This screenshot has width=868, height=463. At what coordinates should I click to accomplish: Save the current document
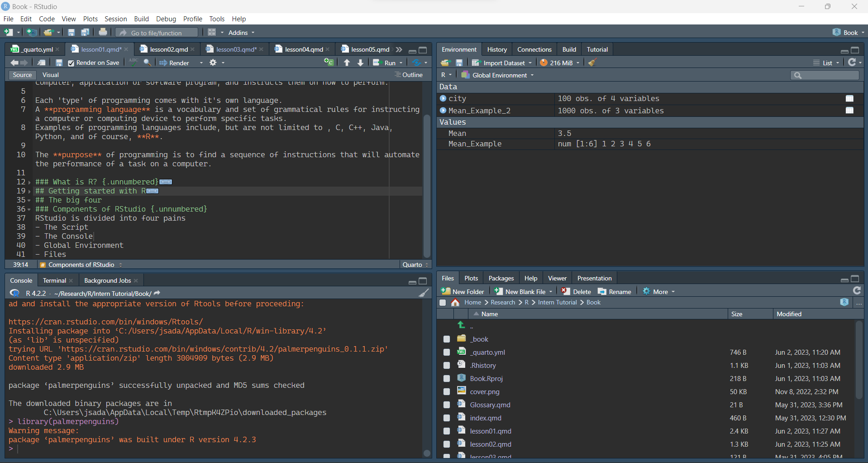pyautogui.click(x=59, y=63)
